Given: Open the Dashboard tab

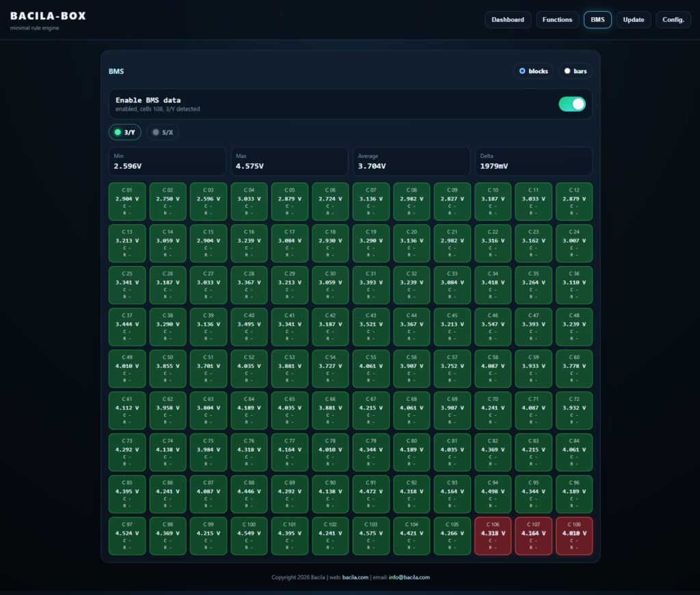Looking at the screenshot, I should [x=508, y=20].
